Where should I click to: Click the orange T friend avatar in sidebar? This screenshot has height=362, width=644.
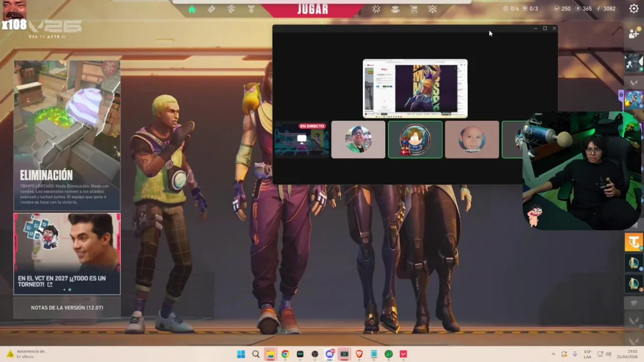point(634,242)
